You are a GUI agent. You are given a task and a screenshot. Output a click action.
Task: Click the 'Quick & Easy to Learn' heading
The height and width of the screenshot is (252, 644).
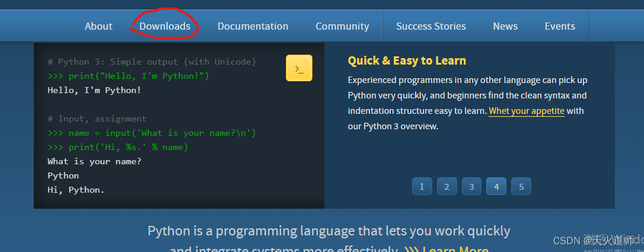(x=407, y=60)
